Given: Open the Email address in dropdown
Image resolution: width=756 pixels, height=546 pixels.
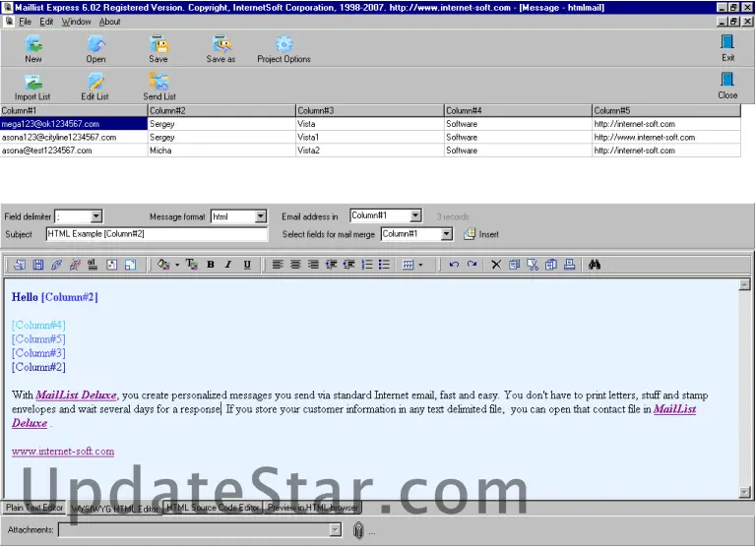Looking at the screenshot, I should point(415,215).
